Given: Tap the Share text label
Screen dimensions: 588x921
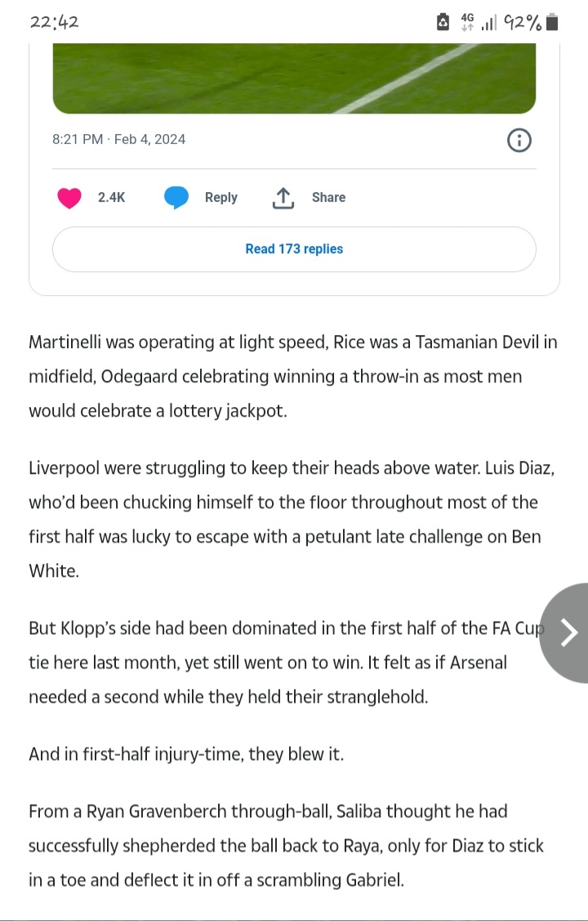Looking at the screenshot, I should point(328,198).
